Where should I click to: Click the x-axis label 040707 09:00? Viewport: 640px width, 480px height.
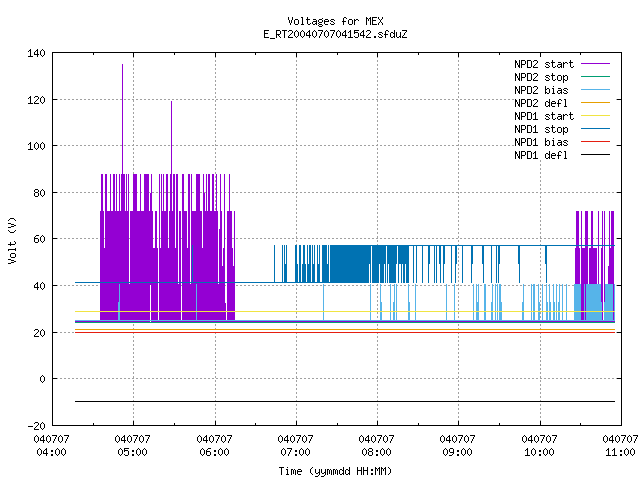tap(458, 446)
